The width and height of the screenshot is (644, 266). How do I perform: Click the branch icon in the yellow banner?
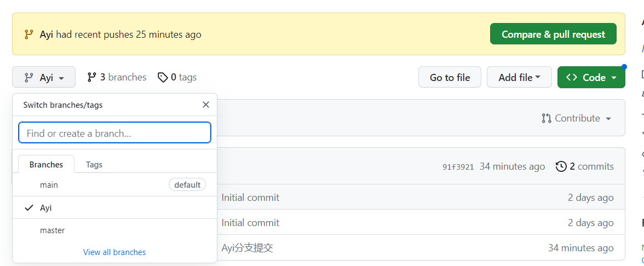(x=29, y=34)
